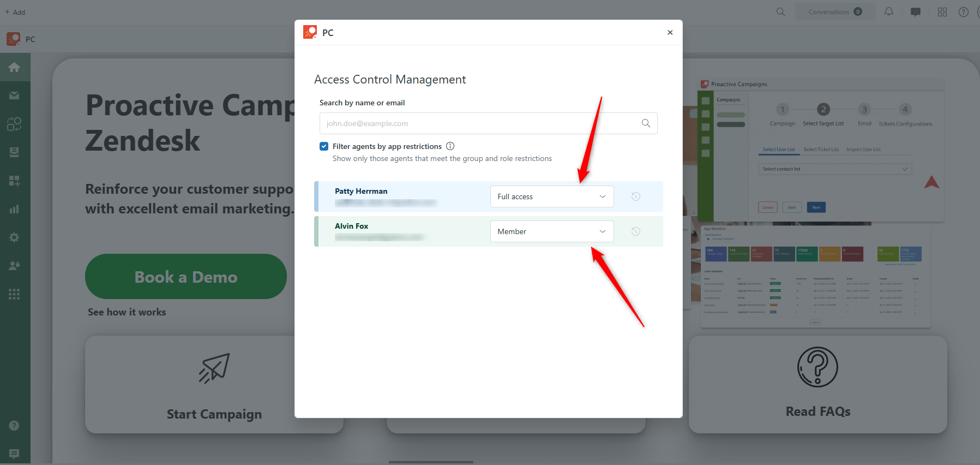Viewport: 980px width, 465px height.
Task: Open the organizations icon in sidebar
Action: coord(14,152)
